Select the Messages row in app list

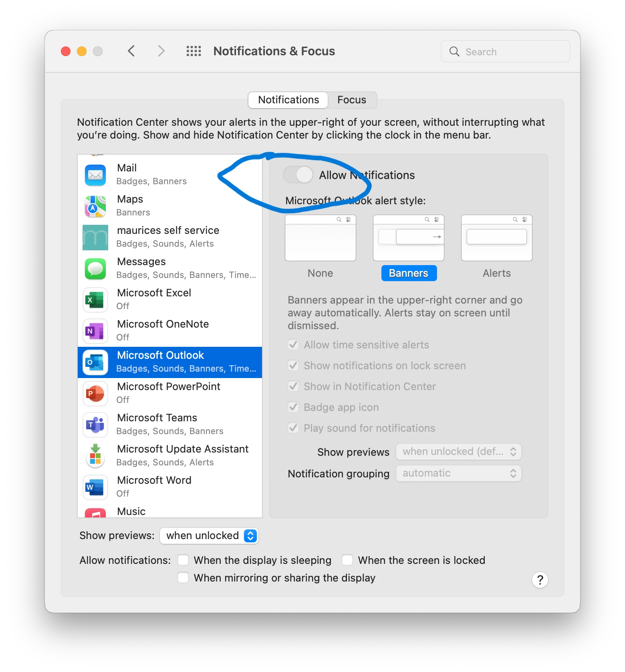[x=170, y=268]
